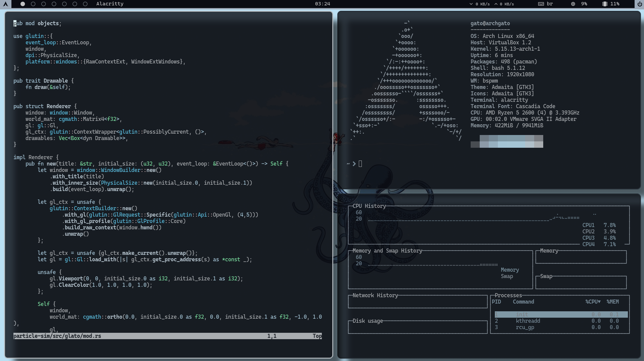Click the download speed arrow indicator
Viewport: 644px width, 361px height.
(x=471, y=4)
